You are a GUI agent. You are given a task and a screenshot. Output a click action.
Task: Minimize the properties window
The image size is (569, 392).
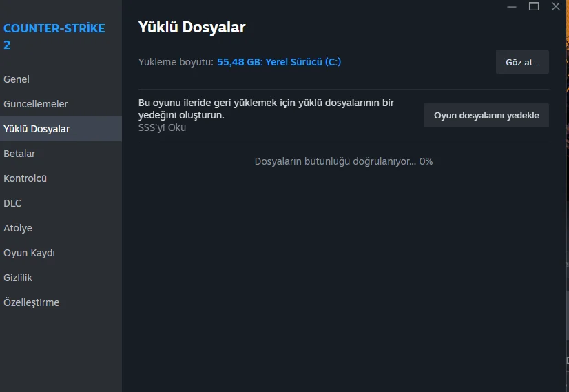pos(512,6)
